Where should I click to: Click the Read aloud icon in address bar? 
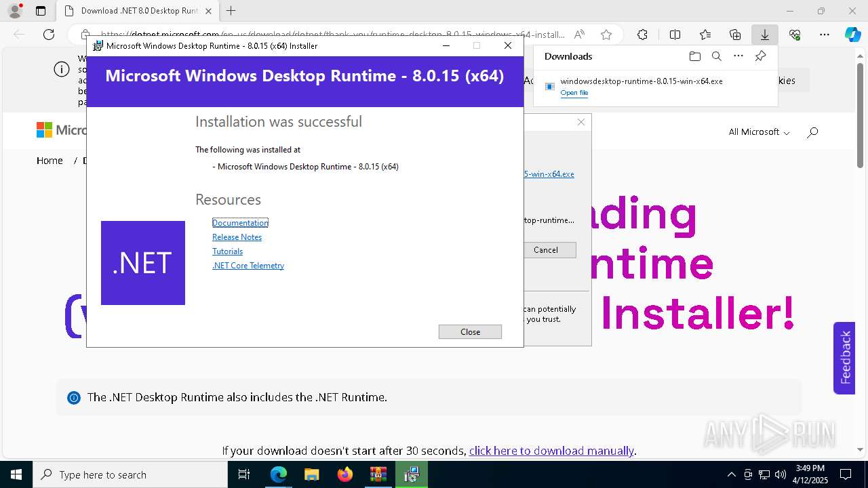(579, 35)
